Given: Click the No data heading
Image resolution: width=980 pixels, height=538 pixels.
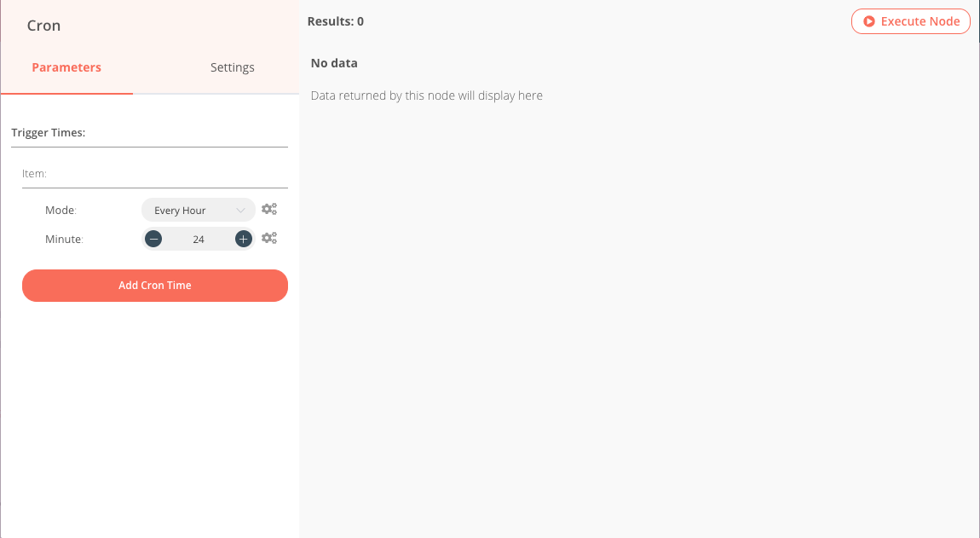Looking at the screenshot, I should coord(334,63).
